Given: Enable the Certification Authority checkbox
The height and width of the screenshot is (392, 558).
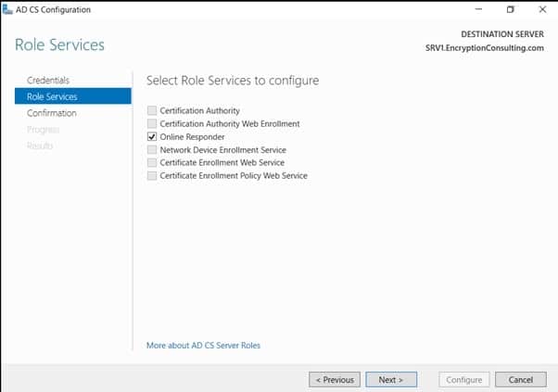Looking at the screenshot, I should (x=152, y=110).
